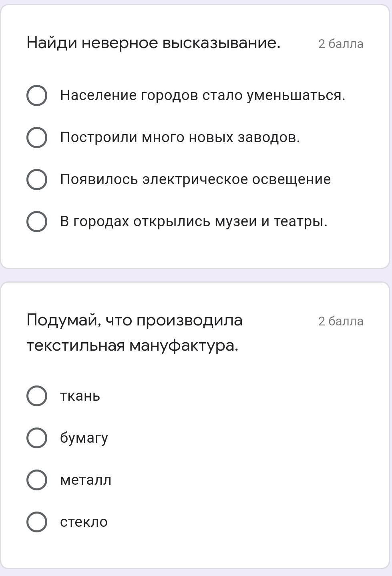Image resolution: width=392 pixels, height=576 pixels.
Task: Click the question title «Найди неверное высказывание.»
Action: coord(153,43)
